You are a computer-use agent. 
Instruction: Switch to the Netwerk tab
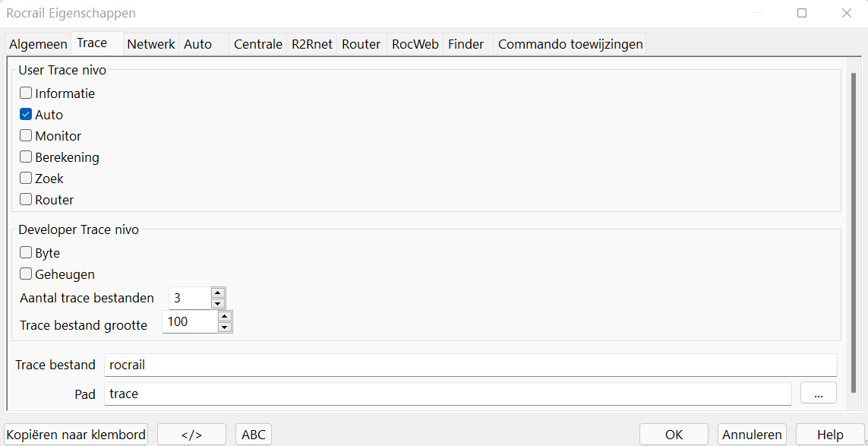150,44
